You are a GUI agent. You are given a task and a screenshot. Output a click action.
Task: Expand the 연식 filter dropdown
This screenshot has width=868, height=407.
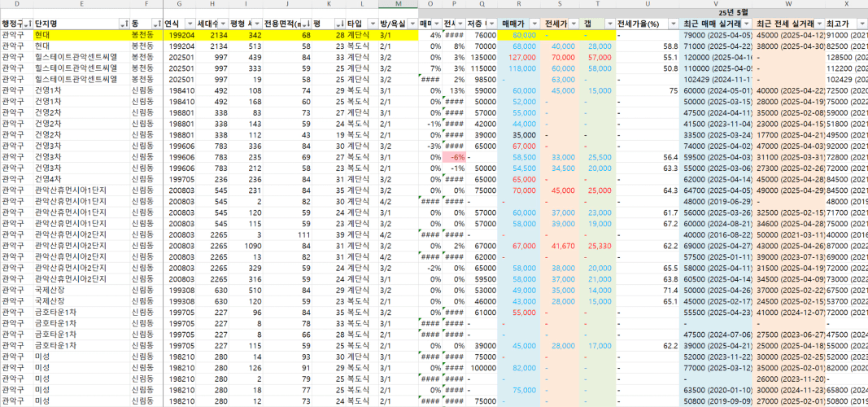click(190, 24)
